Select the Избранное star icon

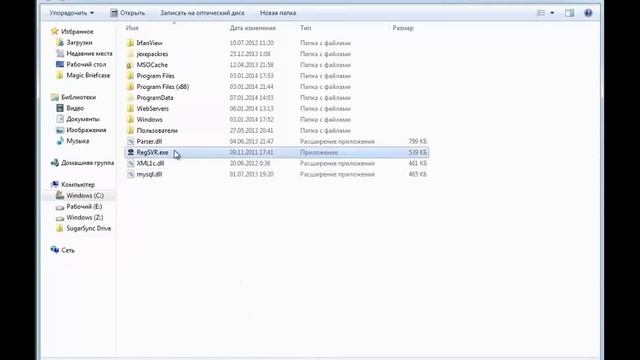tap(54, 31)
